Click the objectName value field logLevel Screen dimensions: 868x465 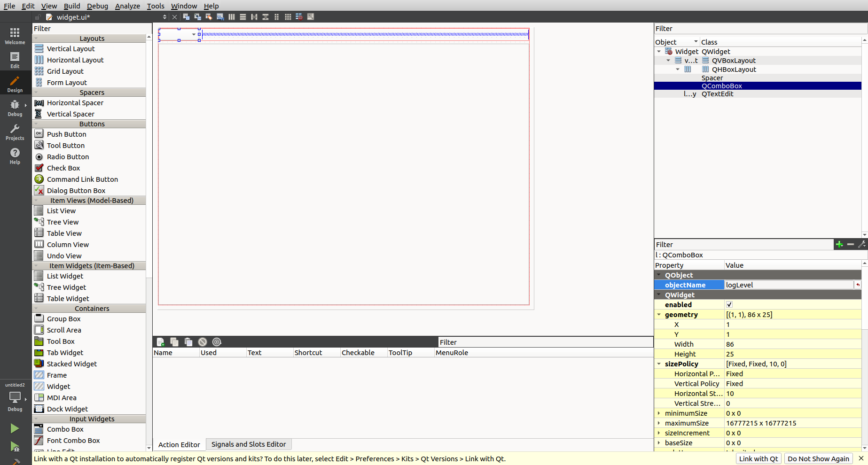click(x=789, y=285)
